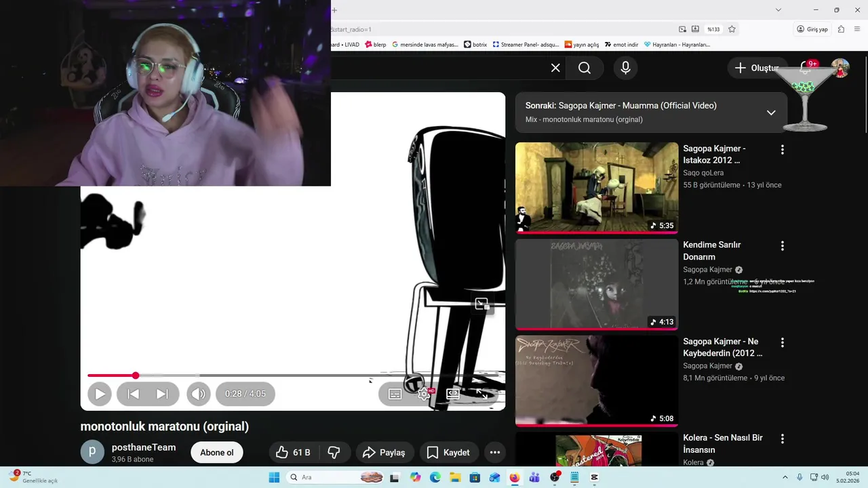Open the mersinde lavas mafyası bookmark
The width and height of the screenshot is (868, 488).
click(x=425, y=45)
